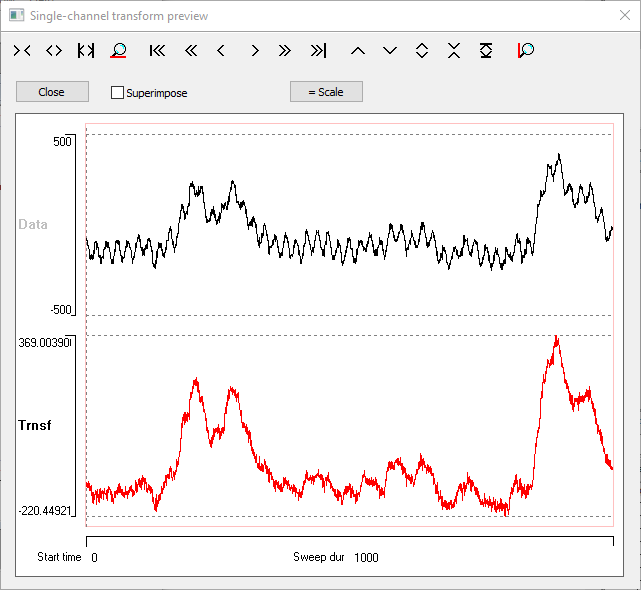Click the vertical autoscale icon

(x=486, y=50)
